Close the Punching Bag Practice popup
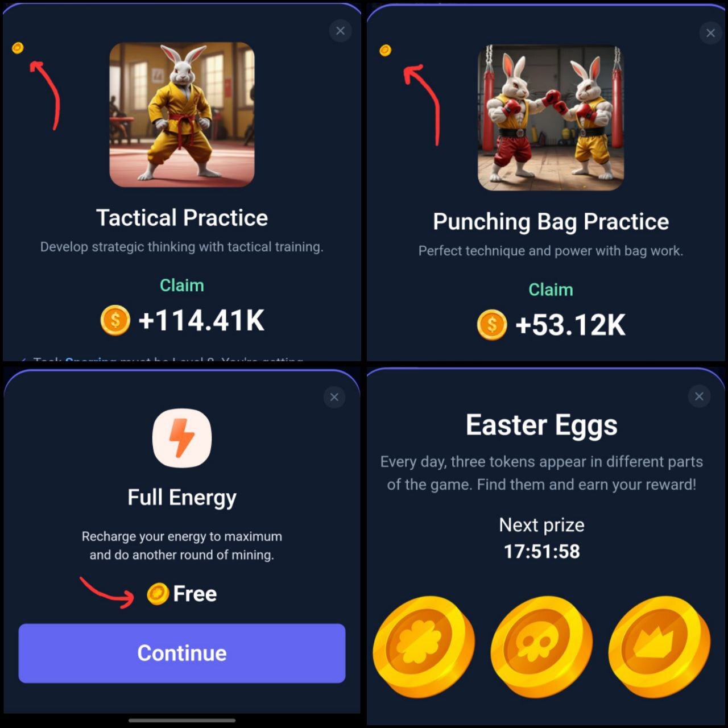This screenshot has height=728, width=728. click(x=710, y=33)
